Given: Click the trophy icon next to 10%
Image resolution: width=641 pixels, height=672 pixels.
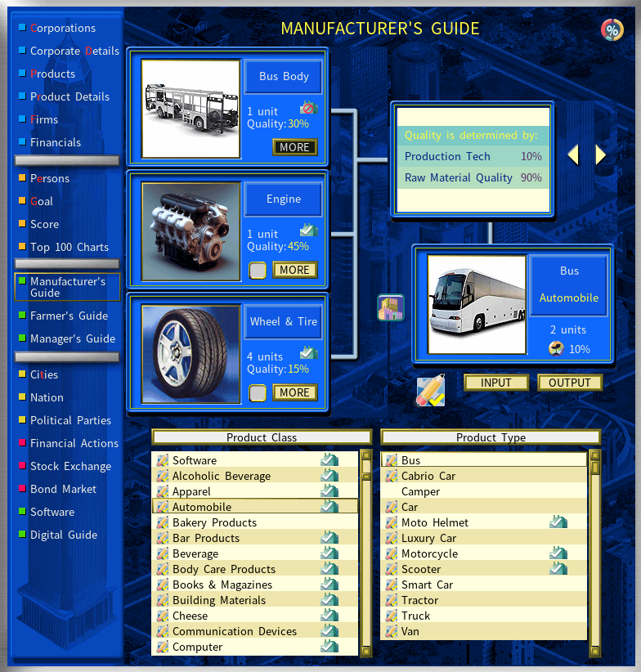Looking at the screenshot, I should pyautogui.click(x=556, y=349).
